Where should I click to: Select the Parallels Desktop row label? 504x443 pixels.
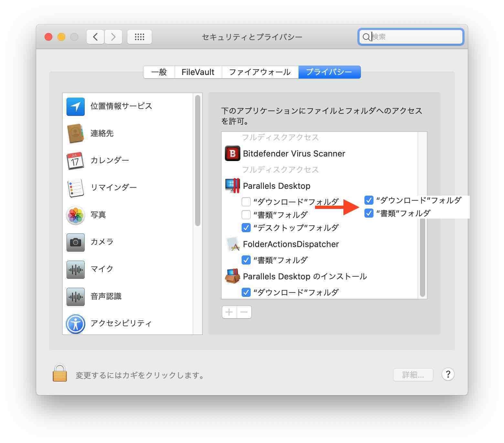pos(277,186)
